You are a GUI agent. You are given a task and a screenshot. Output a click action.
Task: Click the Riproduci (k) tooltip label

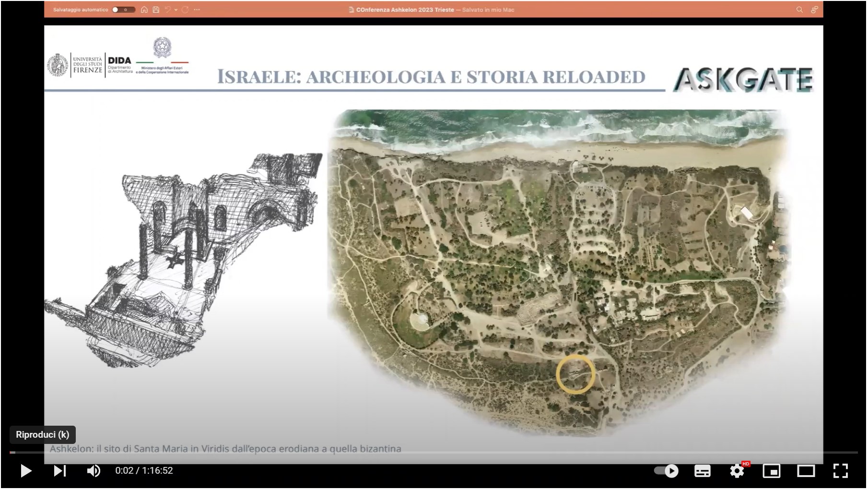point(43,435)
